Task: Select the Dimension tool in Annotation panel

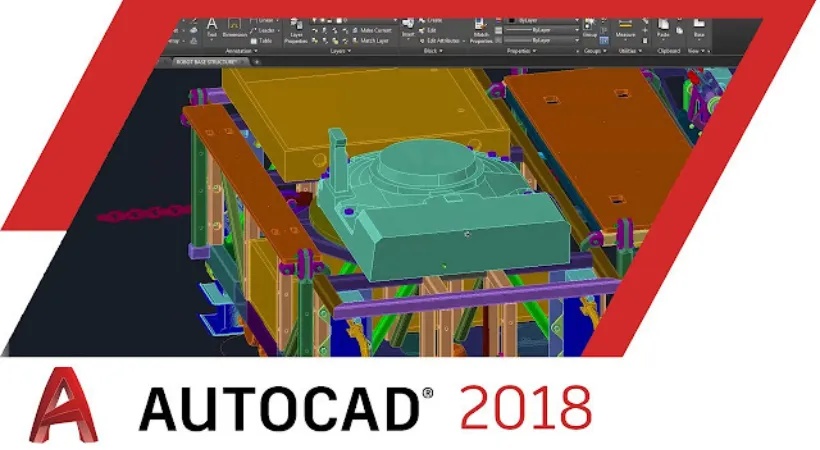Action: [234, 28]
